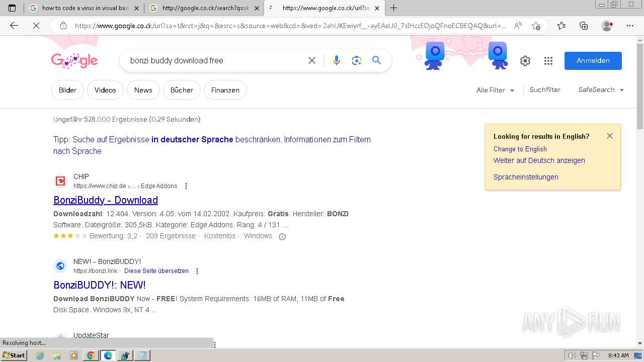The height and width of the screenshot is (362, 644).
Task: Open the media player taskbar icon
Action: [74, 355]
